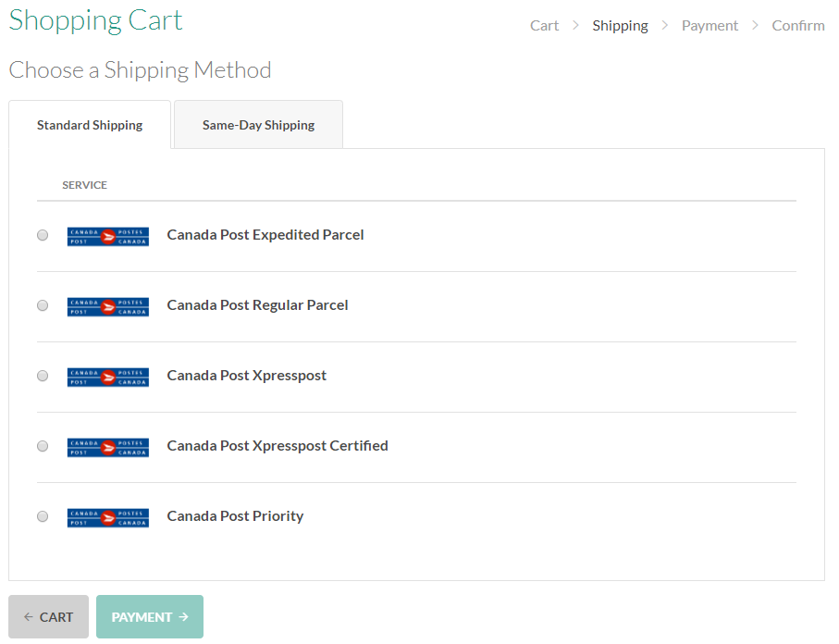Click the Canada Post Xpresspost Certified label
Viewport: 839px width, 644px height.
click(278, 446)
